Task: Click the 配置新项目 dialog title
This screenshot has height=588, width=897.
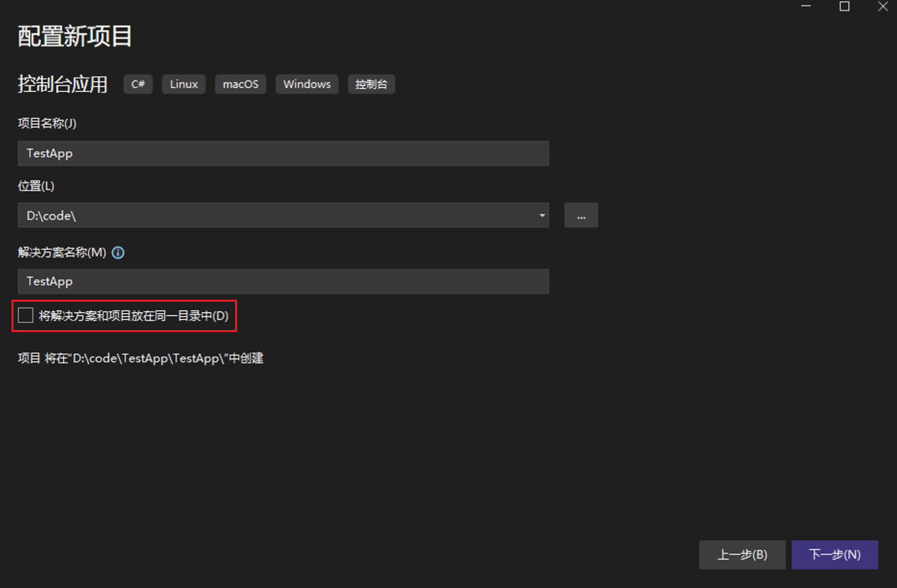Action: (74, 36)
